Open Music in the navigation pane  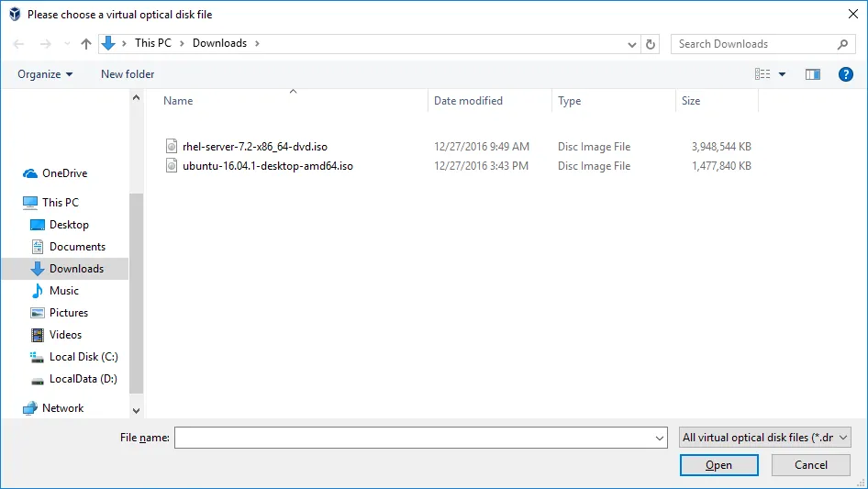[x=64, y=291]
